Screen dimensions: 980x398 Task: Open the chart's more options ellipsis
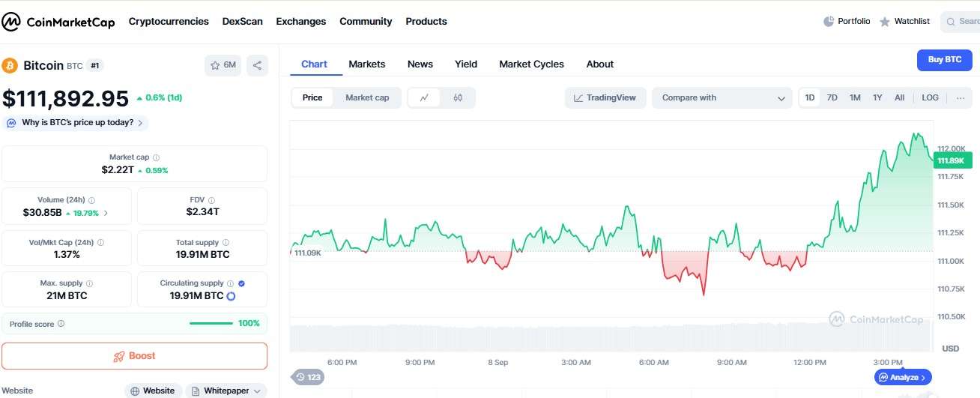(x=961, y=97)
